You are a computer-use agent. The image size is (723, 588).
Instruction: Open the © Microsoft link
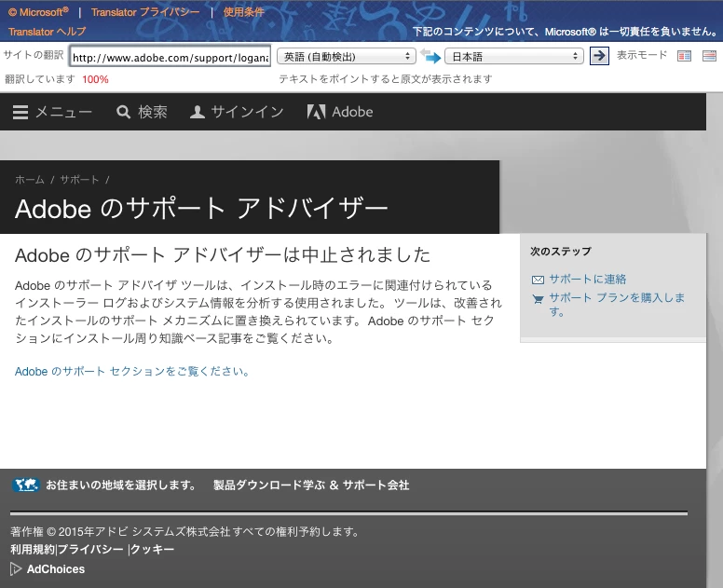pyautogui.click(x=39, y=12)
